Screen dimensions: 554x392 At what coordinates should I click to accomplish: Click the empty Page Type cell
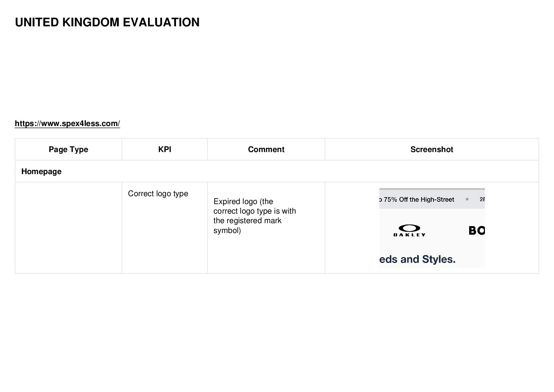pos(68,228)
